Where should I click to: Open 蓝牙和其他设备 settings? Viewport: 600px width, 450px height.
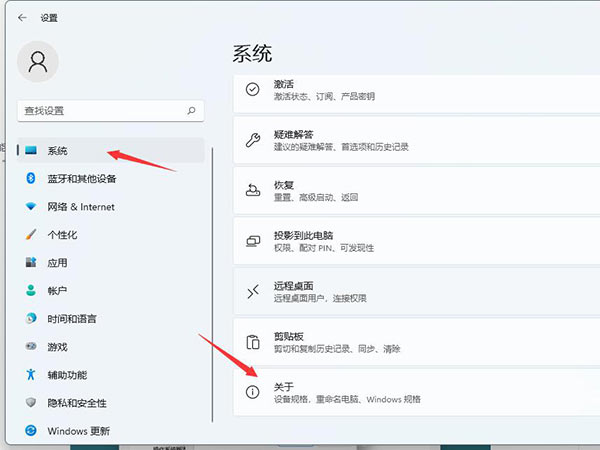tap(82, 178)
